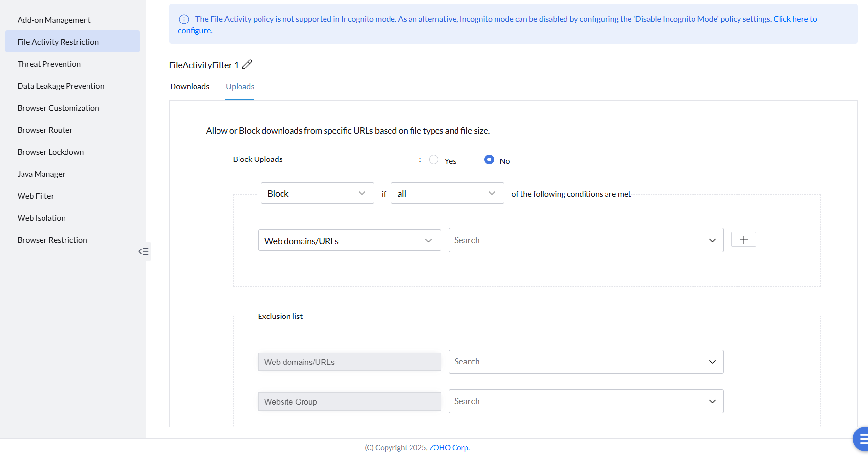
Task: Expand the 'all' conditions dropdown
Action: point(447,193)
